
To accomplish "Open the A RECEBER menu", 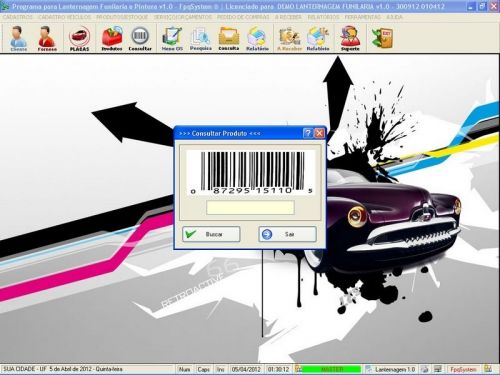I will tap(288, 17).
